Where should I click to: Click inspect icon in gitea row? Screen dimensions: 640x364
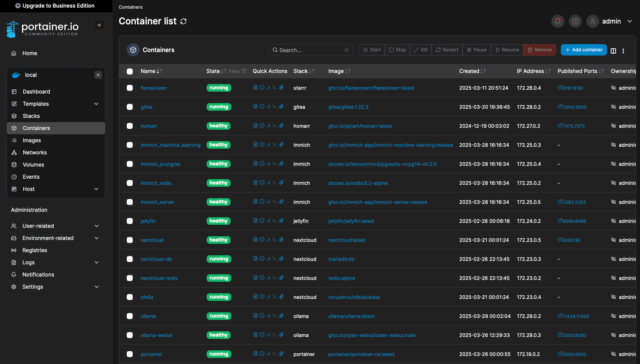[262, 106]
